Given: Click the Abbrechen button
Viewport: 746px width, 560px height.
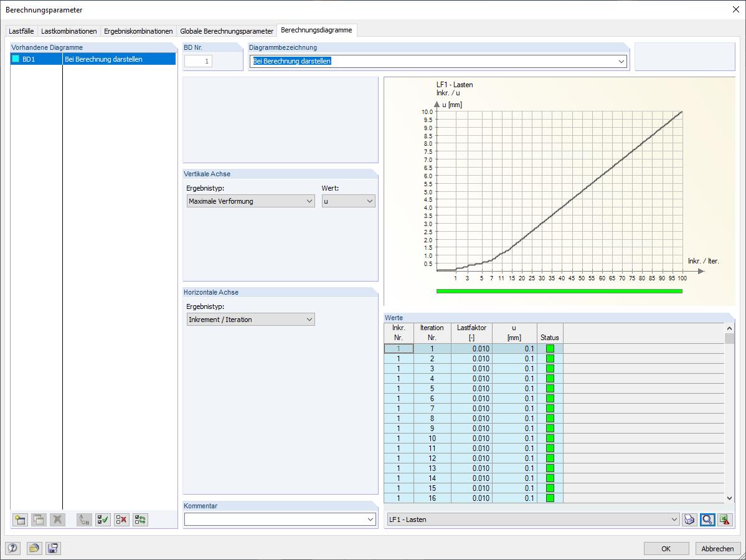Looking at the screenshot, I should 717,549.
